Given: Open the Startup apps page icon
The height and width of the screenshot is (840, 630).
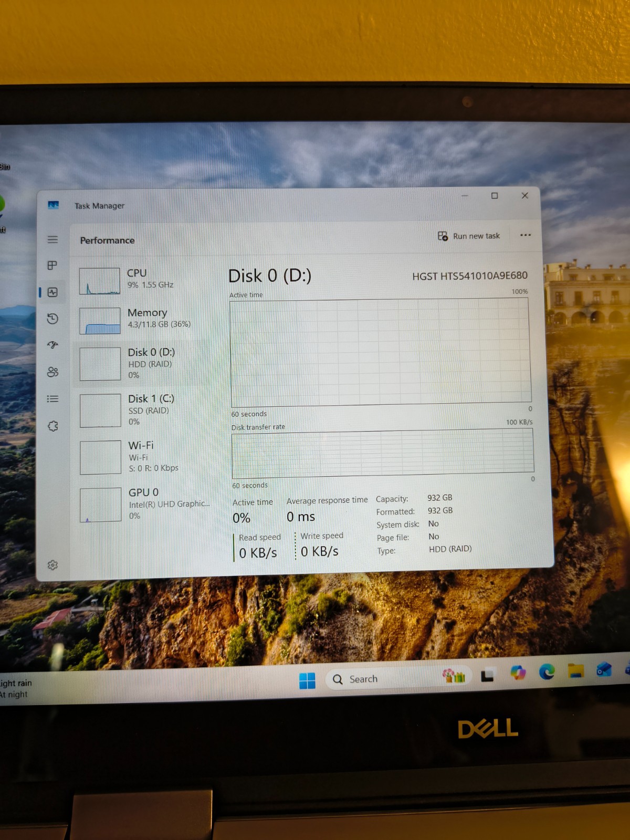Looking at the screenshot, I should (x=52, y=345).
